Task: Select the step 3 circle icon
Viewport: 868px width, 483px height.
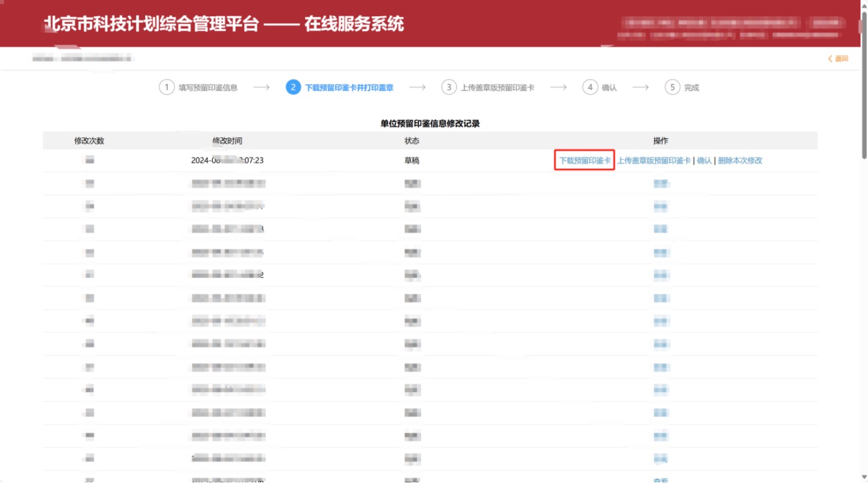Action: 449,88
